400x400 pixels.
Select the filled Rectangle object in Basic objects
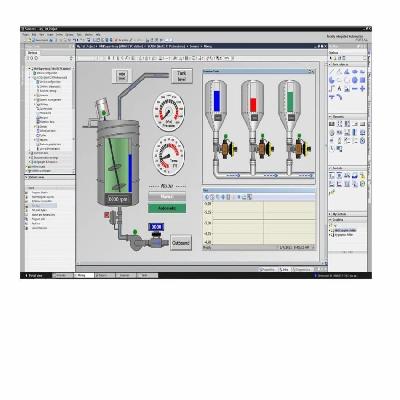363,80
